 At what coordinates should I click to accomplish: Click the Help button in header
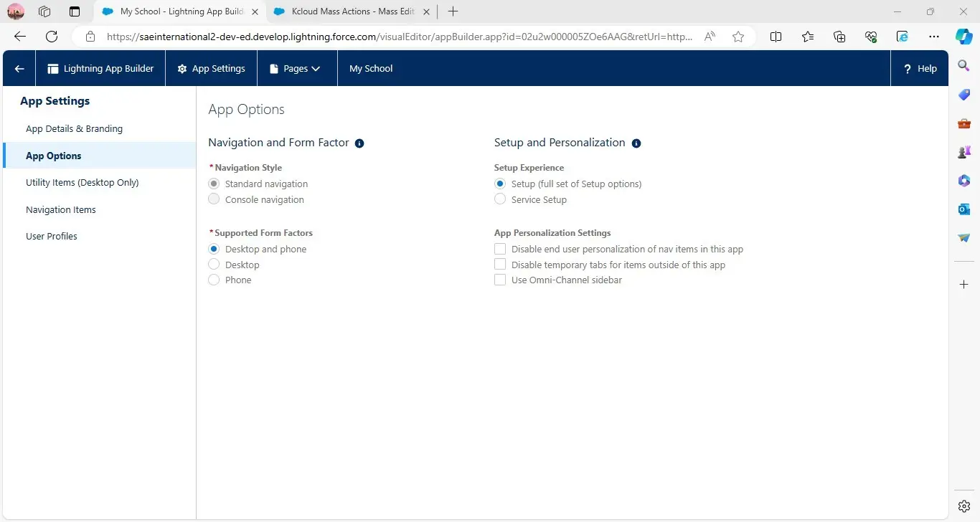click(920, 69)
